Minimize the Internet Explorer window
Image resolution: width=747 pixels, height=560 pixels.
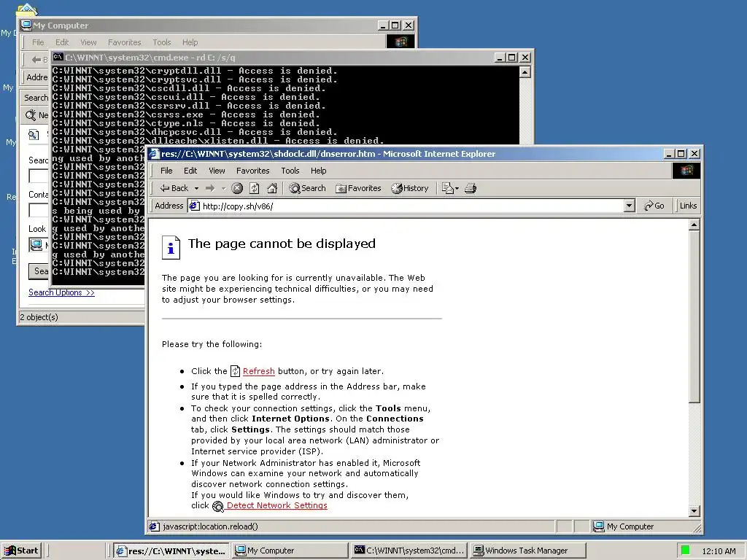tap(670, 154)
